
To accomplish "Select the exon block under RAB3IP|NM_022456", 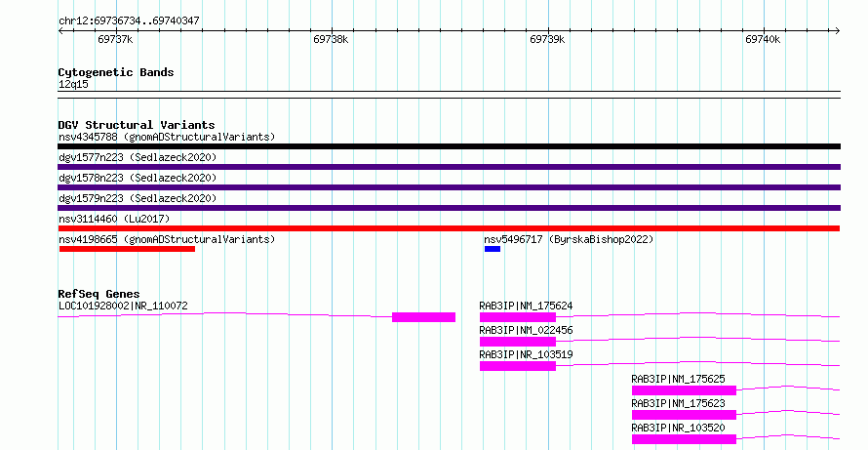I will tap(518, 342).
